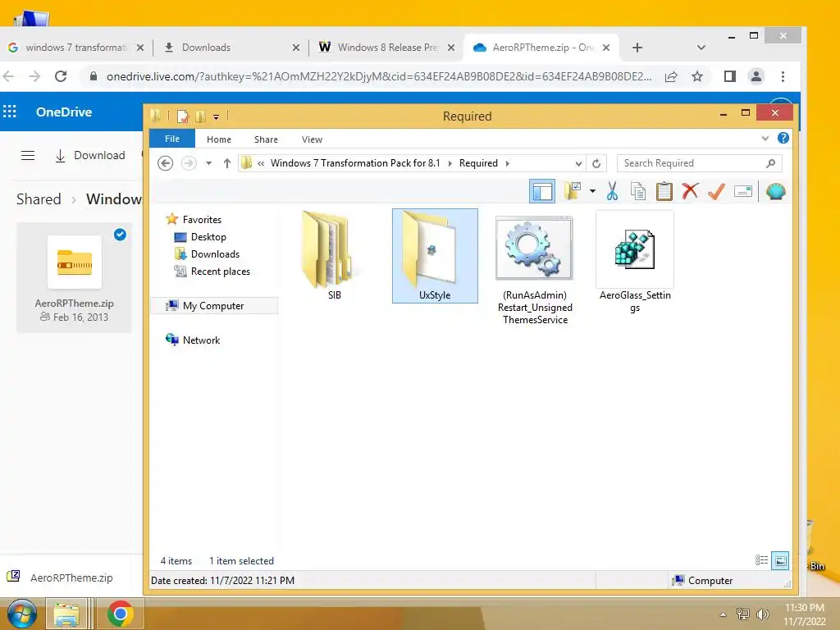Open Explorer help question mark
The width and height of the screenshot is (840, 630).
783,138
